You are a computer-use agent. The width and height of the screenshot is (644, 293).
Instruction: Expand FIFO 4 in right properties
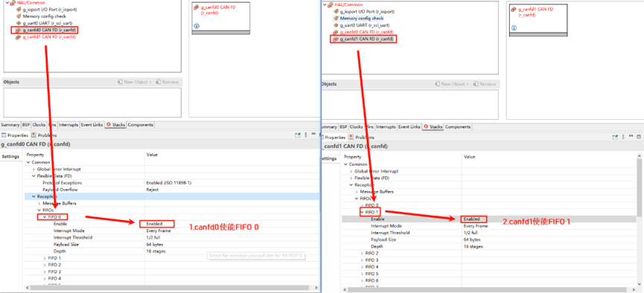[362, 267]
